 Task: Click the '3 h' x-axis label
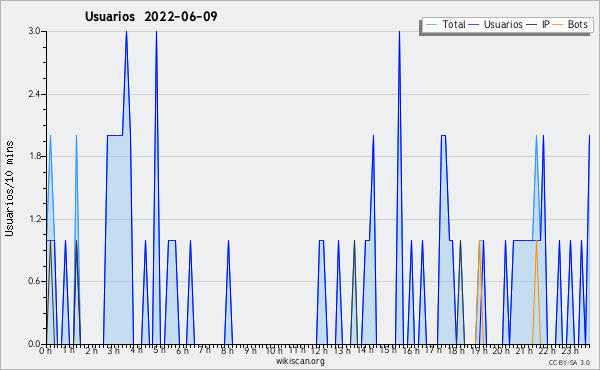pyautogui.click(x=114, y=351)
